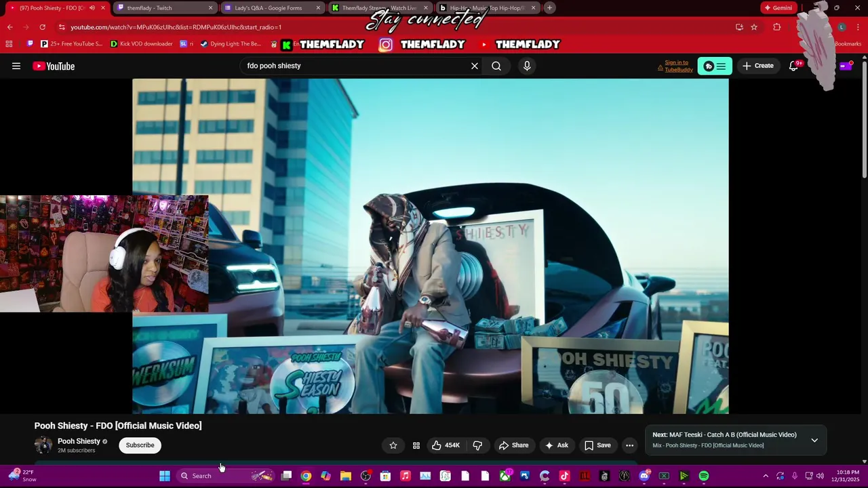This screenshot has width=868, height=488.
Task: Click the Pooh Shiesty channel avatar
Action: click(x=43, y=445)
